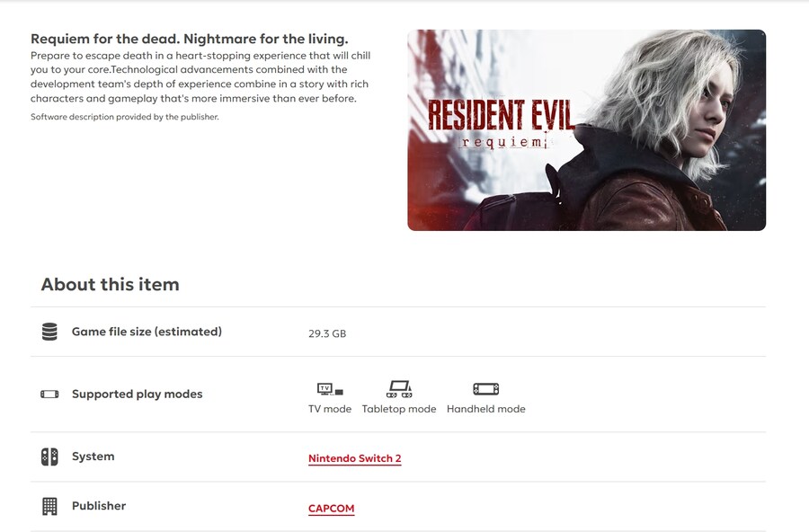The height and width of the screenshot is (532, 809).
Task: Click the Game file size (estimated) label
Action: [147, 332]
